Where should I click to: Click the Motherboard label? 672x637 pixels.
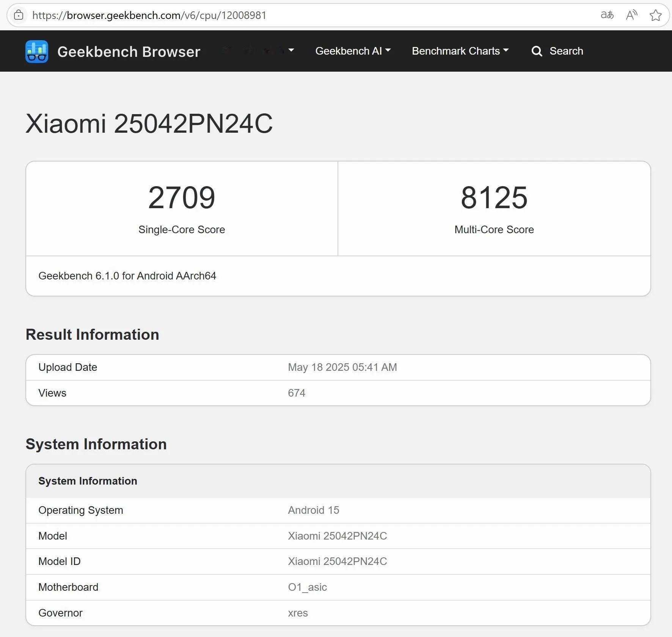pos(68,587)
